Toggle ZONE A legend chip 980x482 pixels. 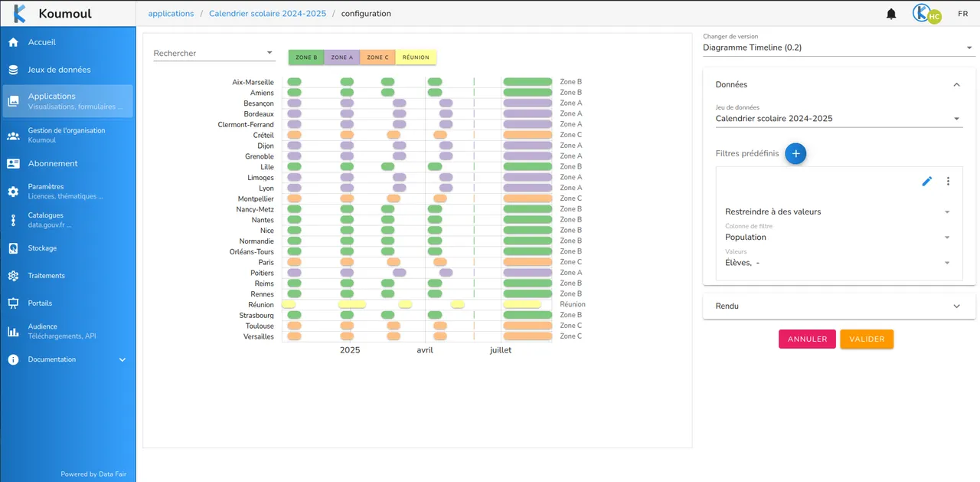pyautogui.click(x=342, y=57)
